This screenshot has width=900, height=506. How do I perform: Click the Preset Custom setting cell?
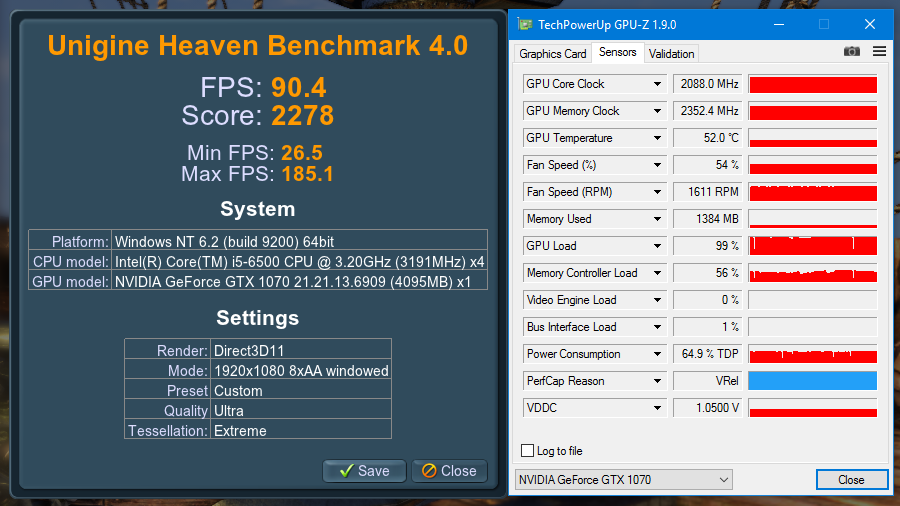(301, 391)
